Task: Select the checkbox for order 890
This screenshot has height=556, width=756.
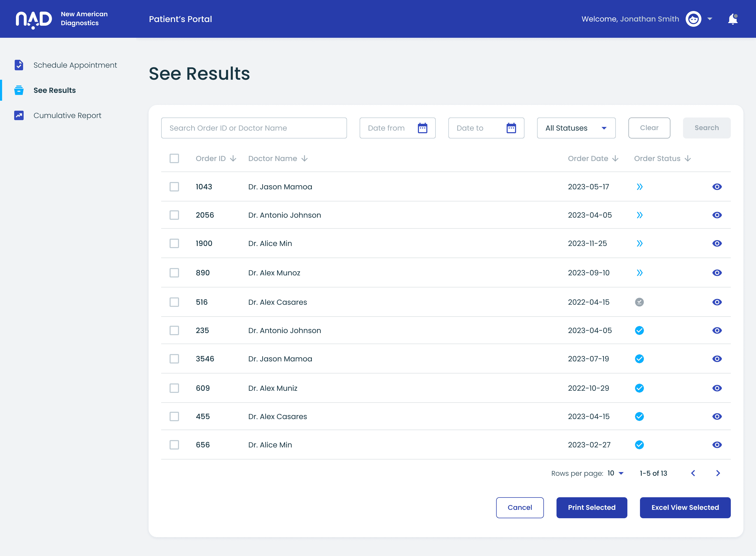Action: click(x=174, y=272)
